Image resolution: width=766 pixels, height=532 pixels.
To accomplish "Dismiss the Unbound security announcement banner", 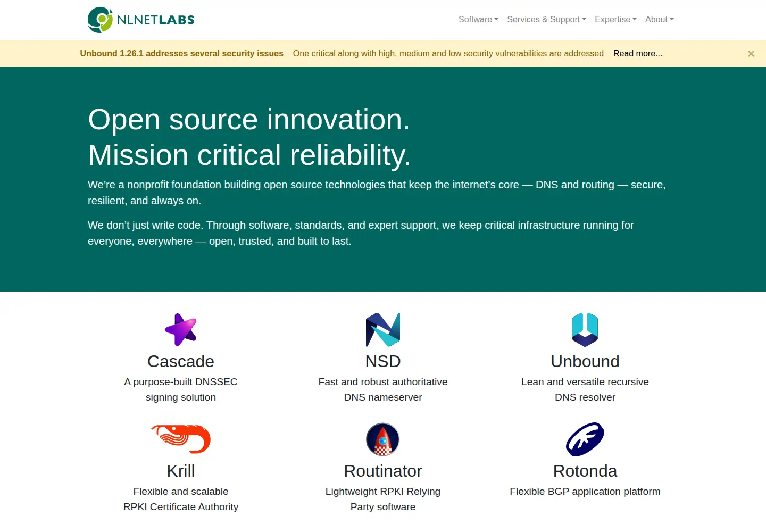I will pos(751,54).
